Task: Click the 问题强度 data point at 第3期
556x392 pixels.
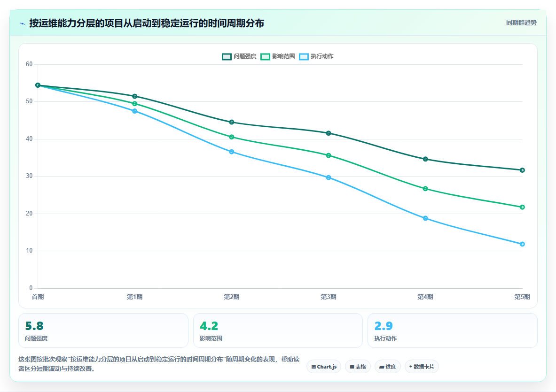Action: coord(329,133)
